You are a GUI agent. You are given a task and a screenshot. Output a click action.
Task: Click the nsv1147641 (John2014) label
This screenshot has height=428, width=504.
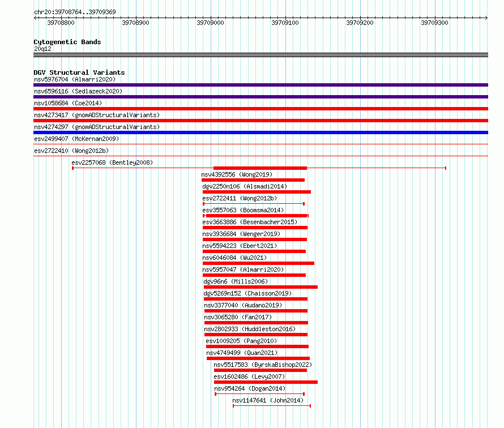(268, 400)
